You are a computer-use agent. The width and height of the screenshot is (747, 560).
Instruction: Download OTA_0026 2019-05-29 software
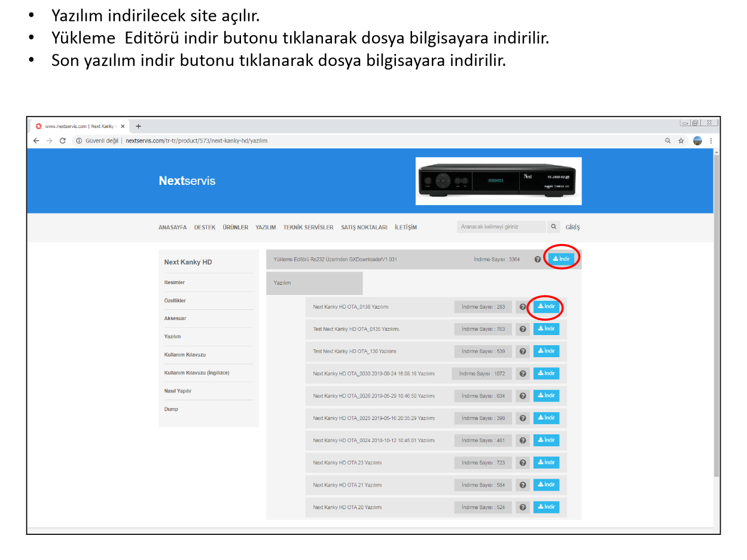[546, 395]
